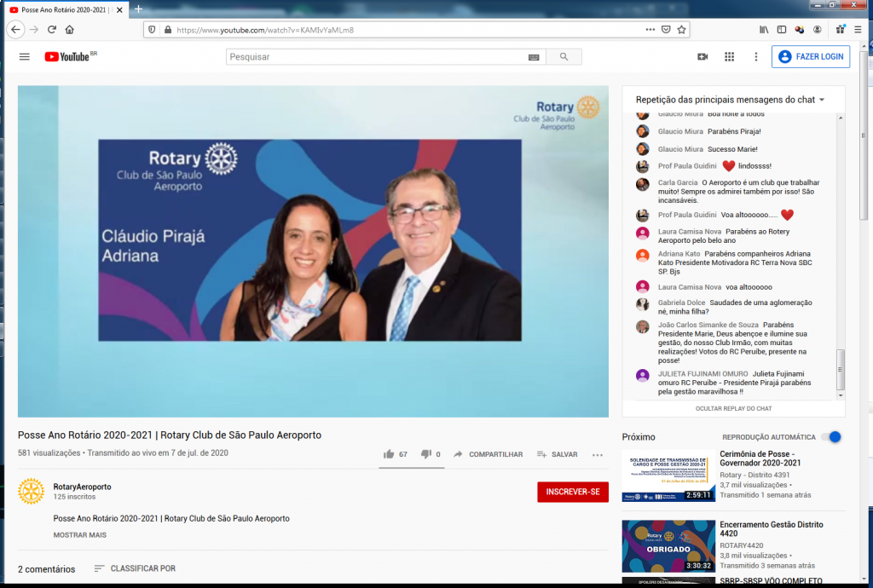Expand description with Mostrar Mais

click(x=80, y=535)
